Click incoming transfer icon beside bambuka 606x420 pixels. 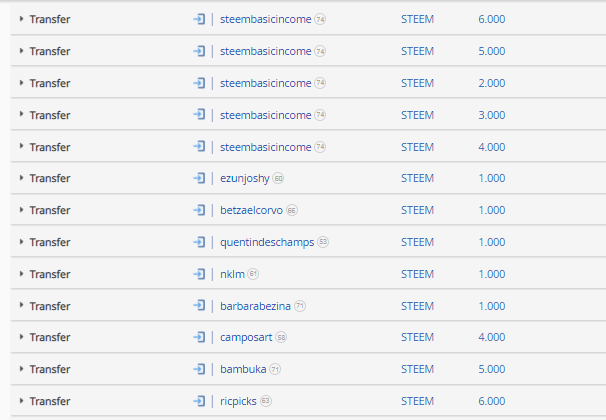(x=199, y=369)
